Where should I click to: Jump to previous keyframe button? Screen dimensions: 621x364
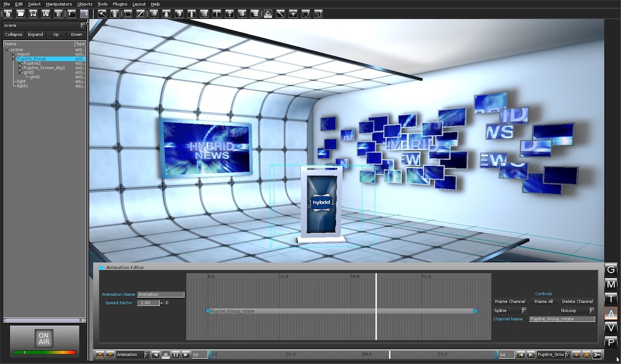tap(521, 354)
